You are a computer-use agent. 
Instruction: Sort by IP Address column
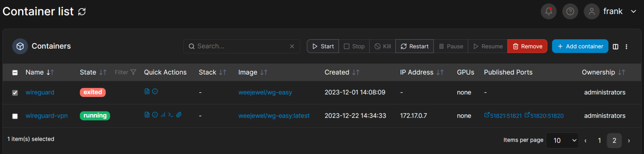tap(422, 72)
